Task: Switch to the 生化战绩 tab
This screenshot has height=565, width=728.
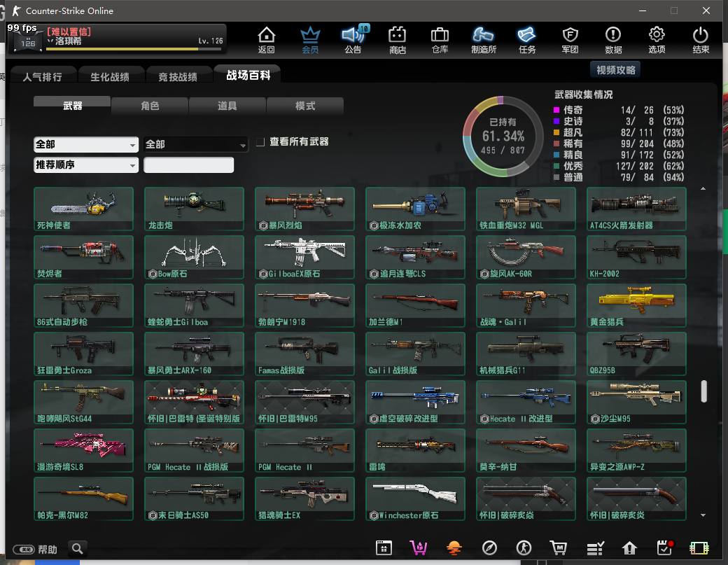Action: 110,76
